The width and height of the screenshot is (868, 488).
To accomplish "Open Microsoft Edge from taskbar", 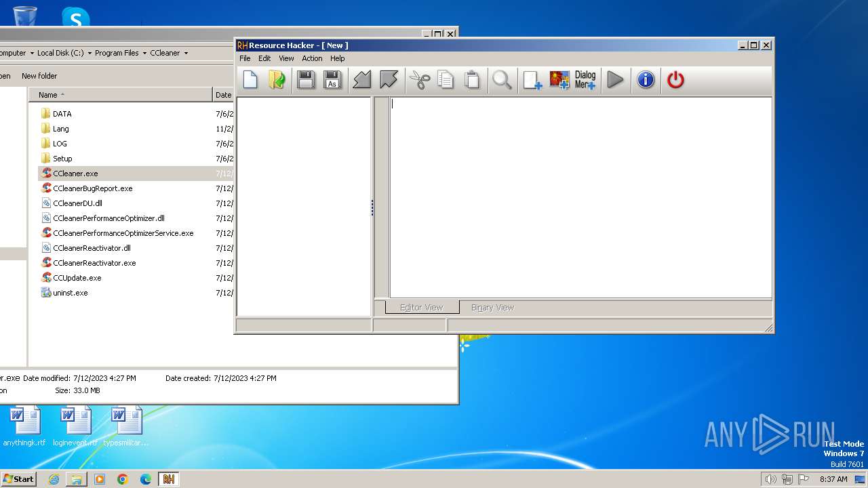I will point(146,479).
